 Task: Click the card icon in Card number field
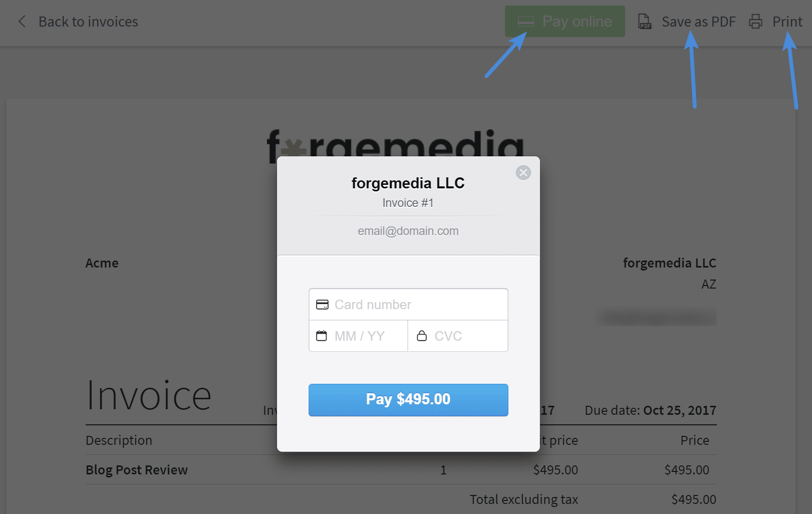pos(322,305)
